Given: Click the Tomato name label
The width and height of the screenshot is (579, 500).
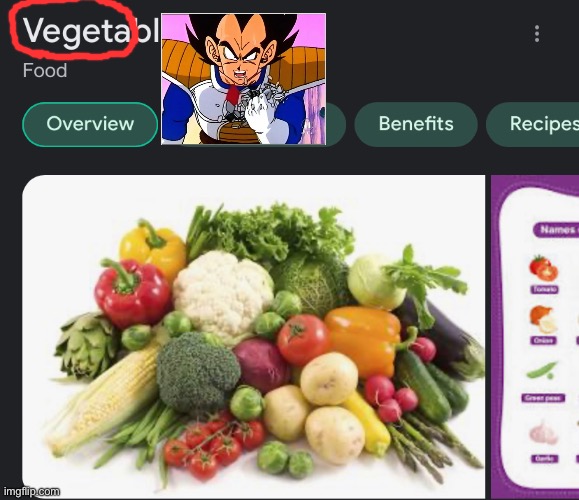Looking at the screenshot, I should point(545,289).
